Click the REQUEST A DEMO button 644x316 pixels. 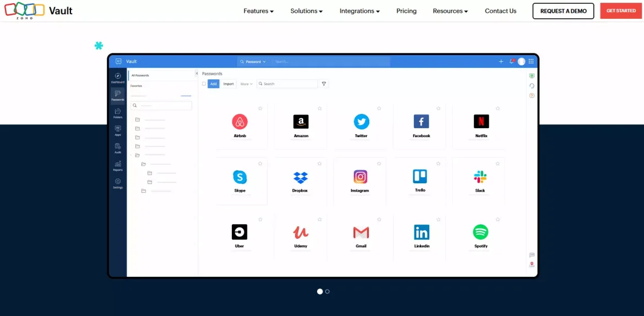[564, 11]
